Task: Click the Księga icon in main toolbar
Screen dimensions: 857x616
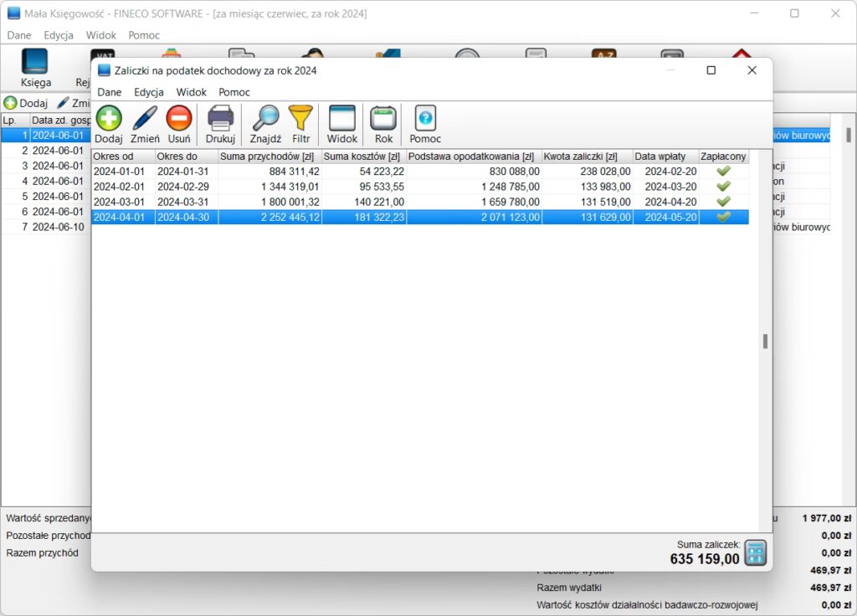Action: pyautogui.click(x=36, y=67)
